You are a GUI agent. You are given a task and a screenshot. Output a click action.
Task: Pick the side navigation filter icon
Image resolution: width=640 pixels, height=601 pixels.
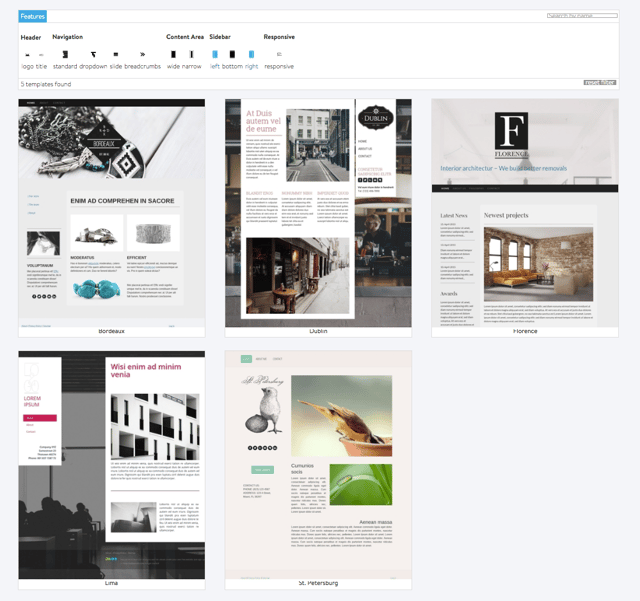pos(116,54)
